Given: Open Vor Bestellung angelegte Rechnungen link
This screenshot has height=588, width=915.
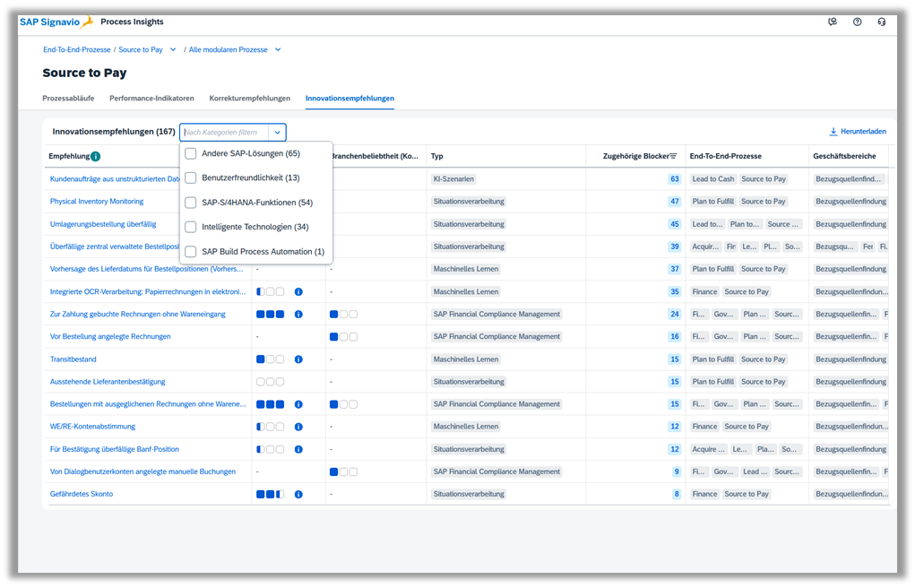Looking at the screenshot, I should click(110, 337).
